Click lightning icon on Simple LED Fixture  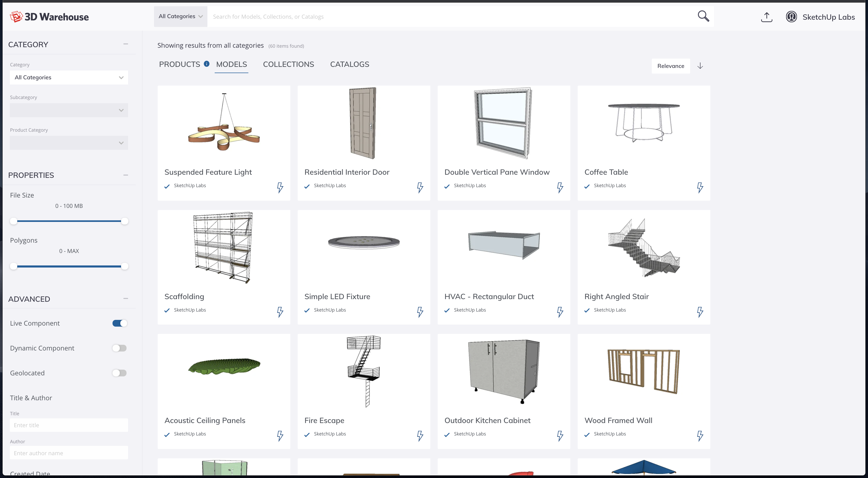point(420,312)
